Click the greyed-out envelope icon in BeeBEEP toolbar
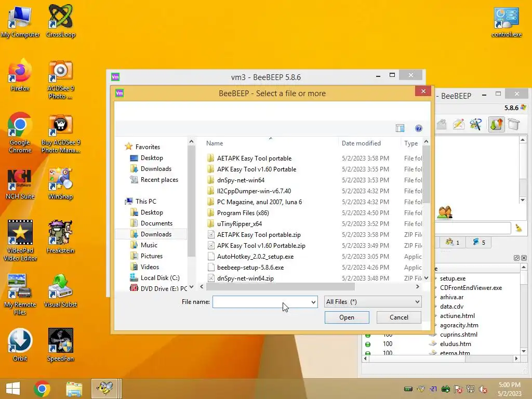Image resolution: width=532 pixels, height=399 pixels. pos(442,125)
